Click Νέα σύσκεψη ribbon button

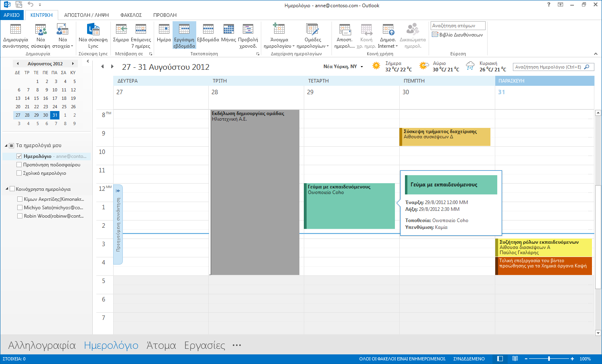pyautogui.click(x=41, y=36)
